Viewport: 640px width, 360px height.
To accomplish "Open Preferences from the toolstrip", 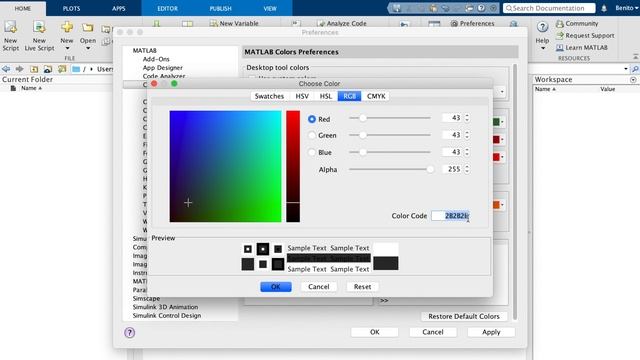I will coord(472,24).
